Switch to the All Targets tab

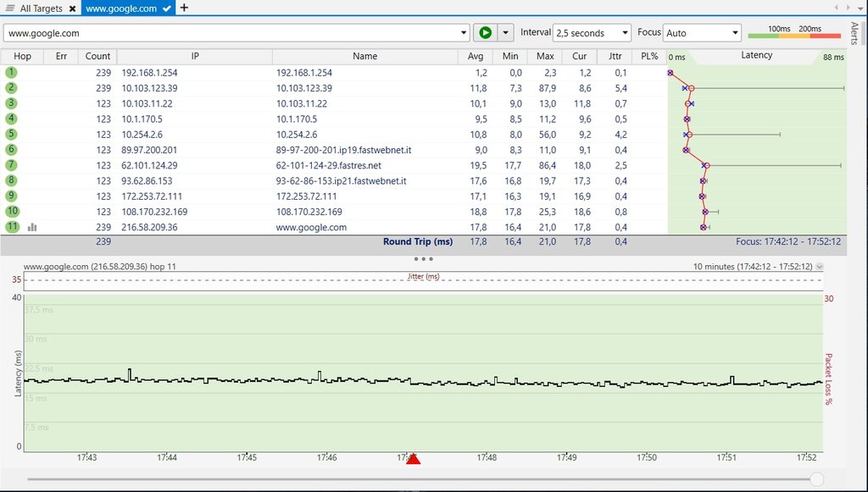click(41, 8)
